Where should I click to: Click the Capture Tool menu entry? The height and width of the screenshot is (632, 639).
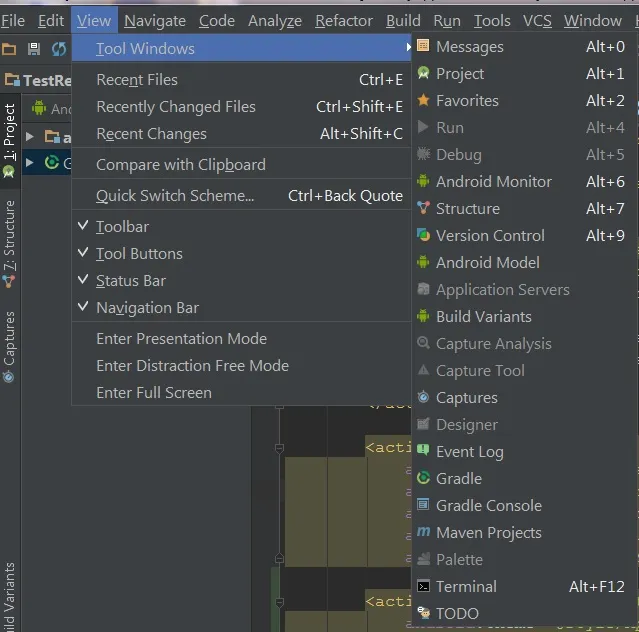[524, 370]
